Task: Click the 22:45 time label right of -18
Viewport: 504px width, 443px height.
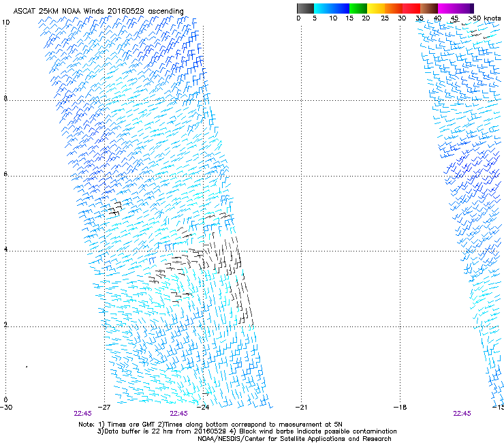Action: click(462, 414)
